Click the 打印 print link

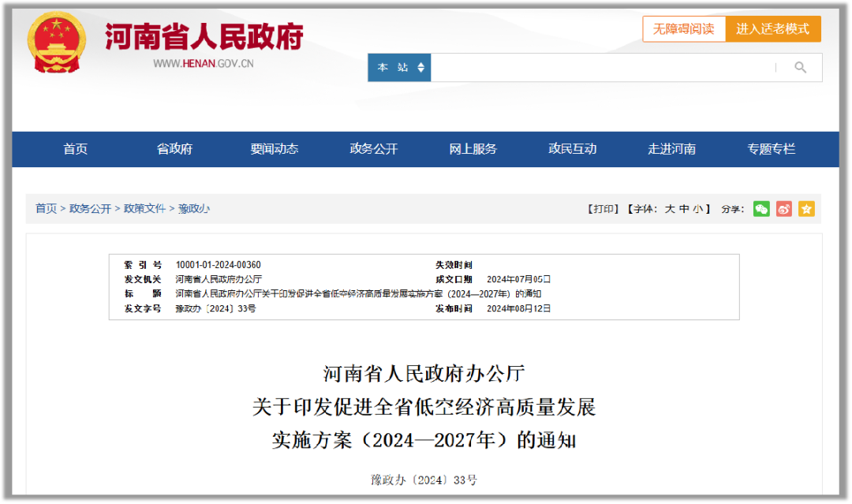(603, 209)
